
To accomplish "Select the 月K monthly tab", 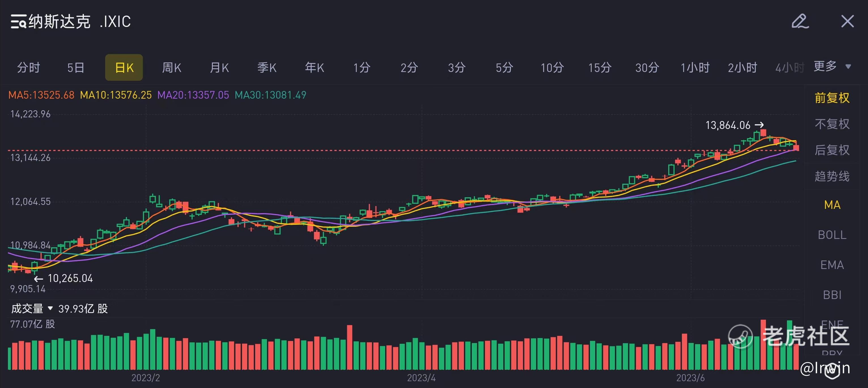I will (219, 67).
